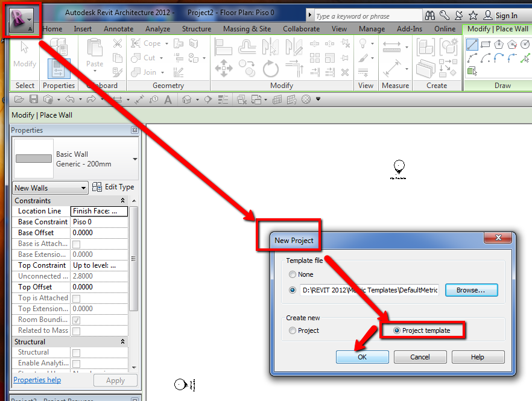This screenshot has height=401, width=532.
Task: Select the Modify arrow tool
Action: [x=24, y=54]
